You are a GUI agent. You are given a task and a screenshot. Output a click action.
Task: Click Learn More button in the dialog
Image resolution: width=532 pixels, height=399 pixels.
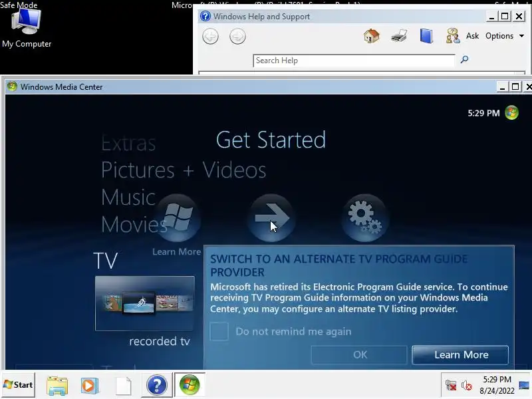tap(460, 355)
